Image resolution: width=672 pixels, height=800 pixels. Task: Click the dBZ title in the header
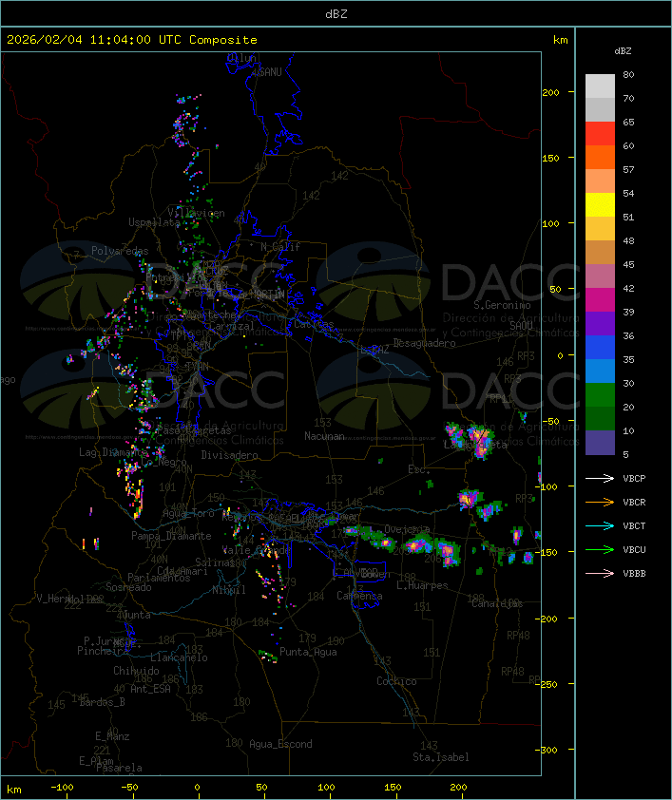[336, 14]
